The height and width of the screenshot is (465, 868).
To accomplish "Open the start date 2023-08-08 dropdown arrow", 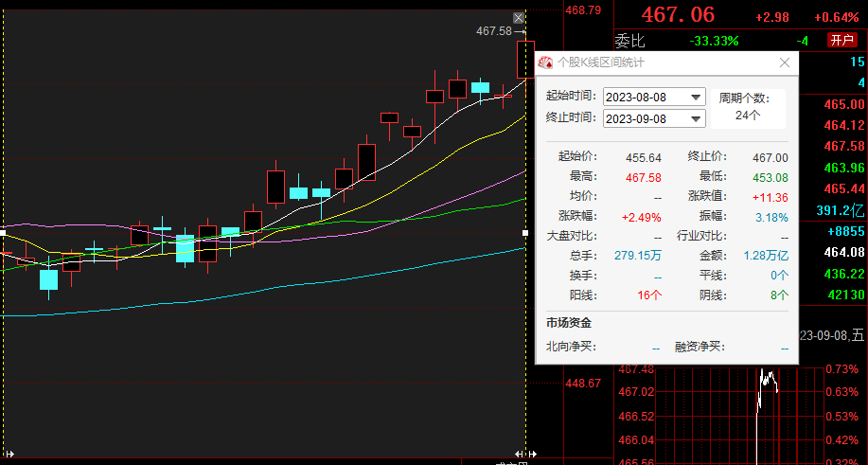I will pos(697,98).
